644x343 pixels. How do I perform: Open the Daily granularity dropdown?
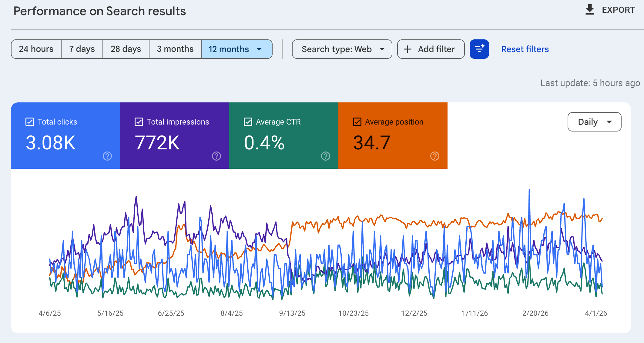(x=594, y=122)
